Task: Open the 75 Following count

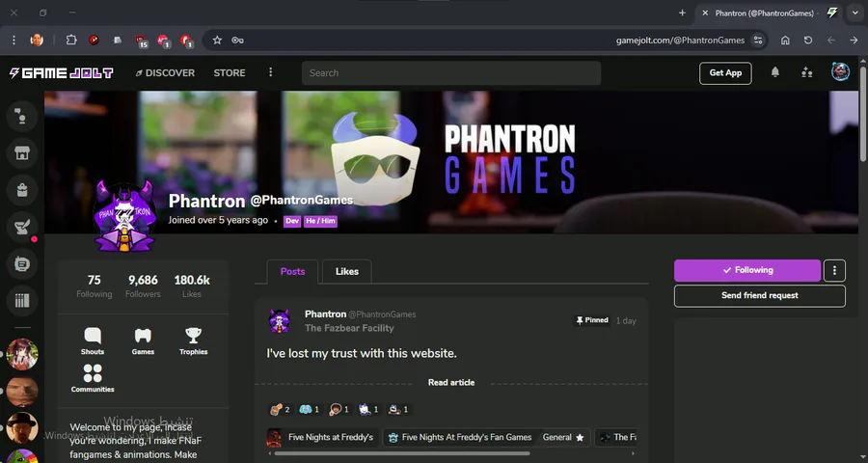Action: [95, 286]
